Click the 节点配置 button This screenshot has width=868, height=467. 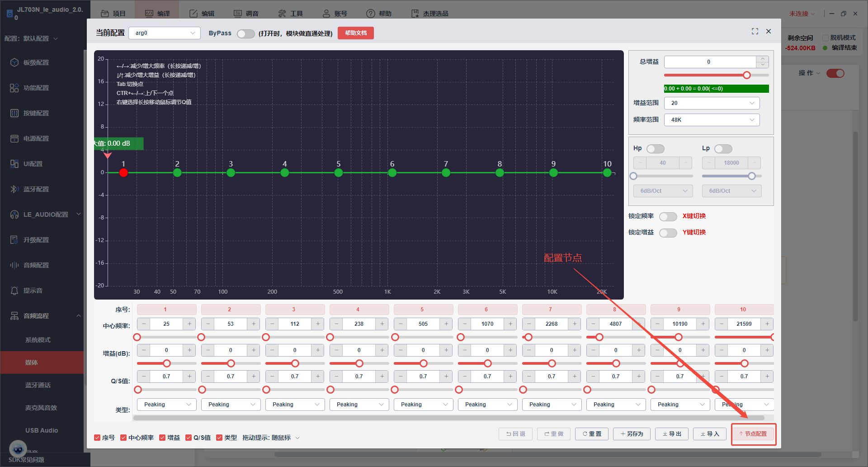click(753, 434)
